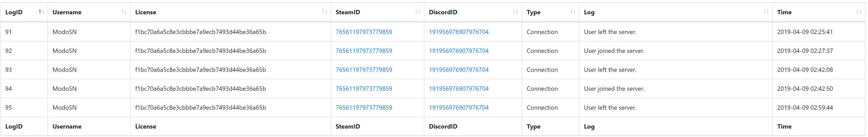The image size is (868, 137).
Task: Sort table by LogID column arrows
Action: click(41, 12)
